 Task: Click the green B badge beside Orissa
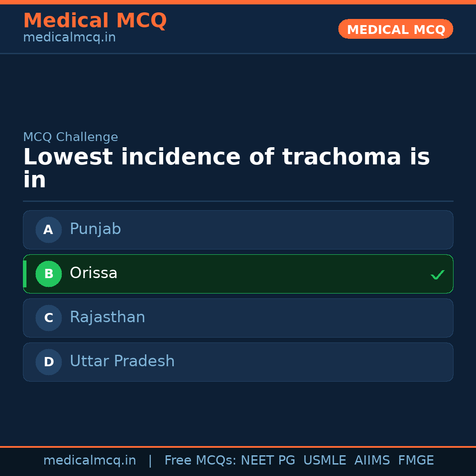click(48, 274)
